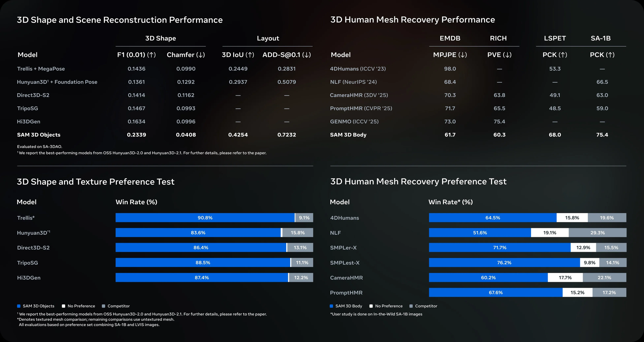Click the up arrow beside 3D IoU
The image size is (644, 342).
(250, 55)
